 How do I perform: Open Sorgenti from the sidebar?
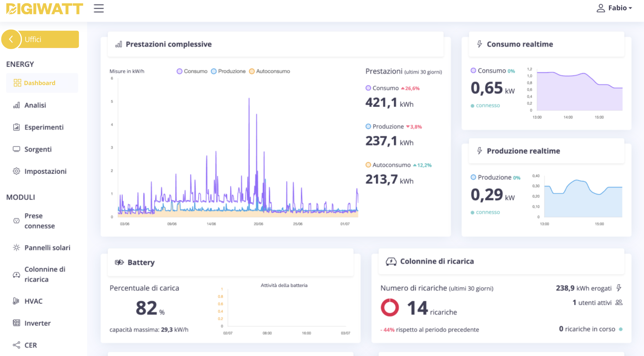click(38, 149)
